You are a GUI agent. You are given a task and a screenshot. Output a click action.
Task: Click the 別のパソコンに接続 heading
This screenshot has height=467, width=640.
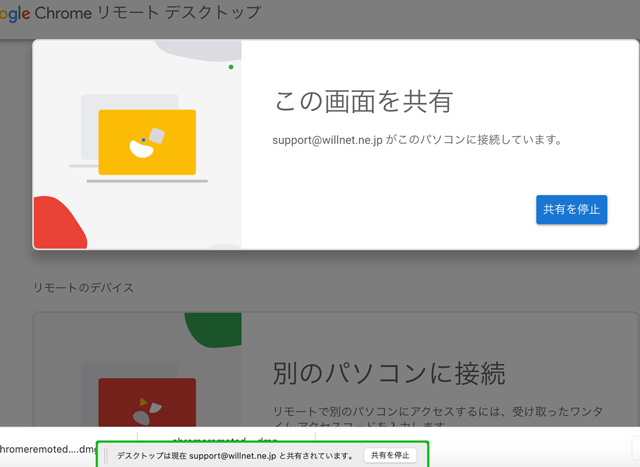[x=389, y=373]
